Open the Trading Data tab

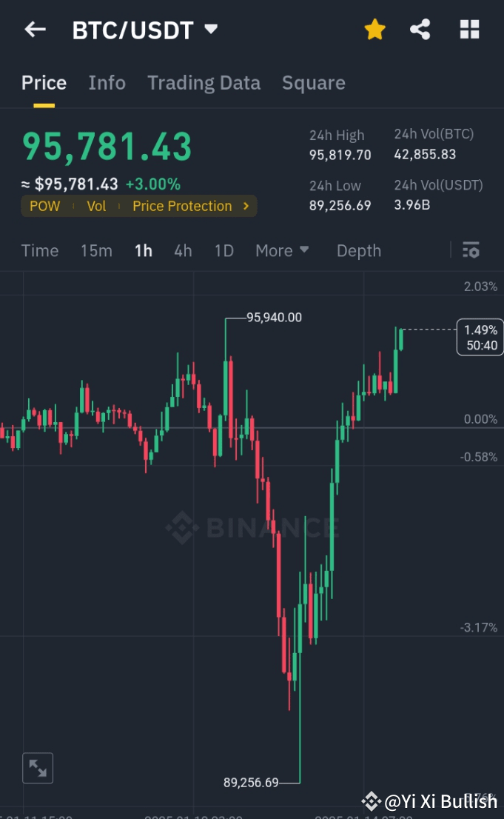[x=204, y=83]
